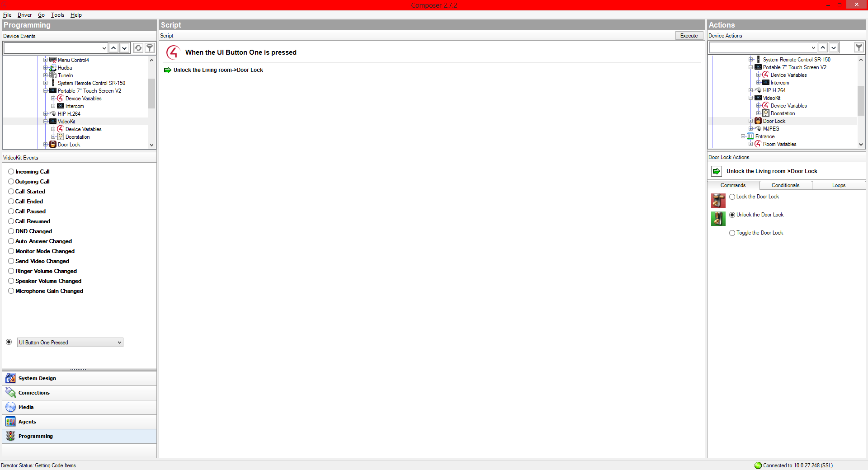This screenshot has height=470, width=868.
Task: Click the refresh icon in Device Events toolbar
Action: pyautogui.click(x=138, y=48)
